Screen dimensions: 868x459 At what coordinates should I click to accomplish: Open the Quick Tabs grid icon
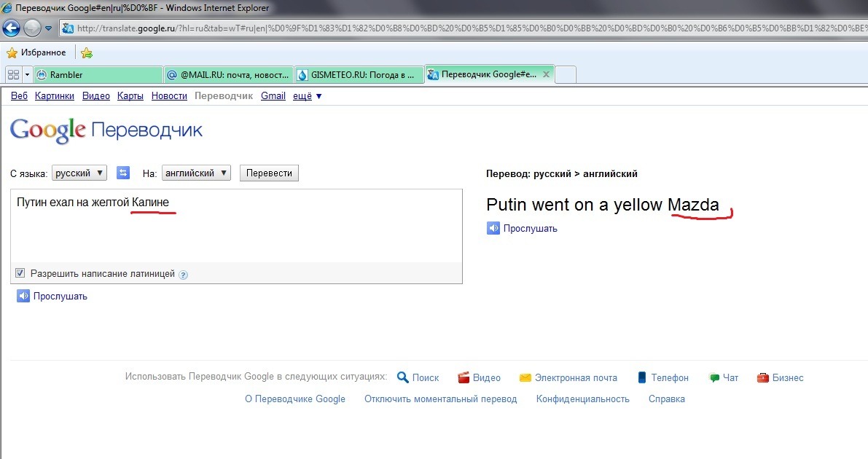[x=14, y=75]
